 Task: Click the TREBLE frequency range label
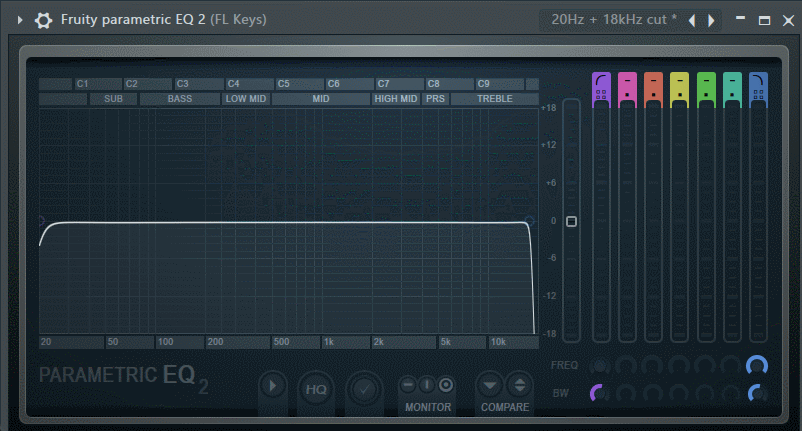coord(495,99)
